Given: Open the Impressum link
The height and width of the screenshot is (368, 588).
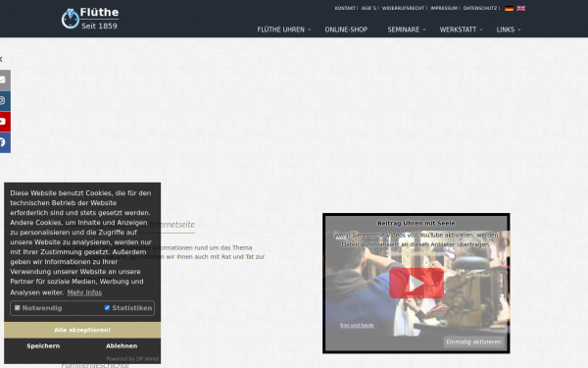Looking at the screenshot, I should click(444, 8).
